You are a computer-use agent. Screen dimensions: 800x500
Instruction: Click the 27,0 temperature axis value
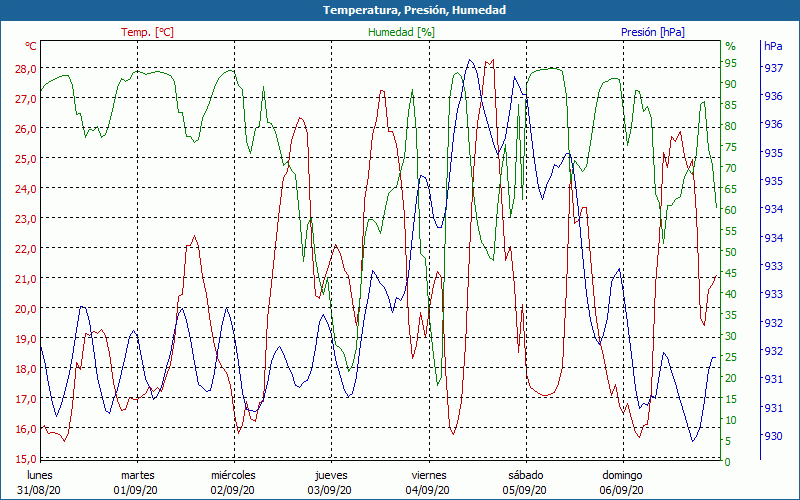click(x=26, y=99)
